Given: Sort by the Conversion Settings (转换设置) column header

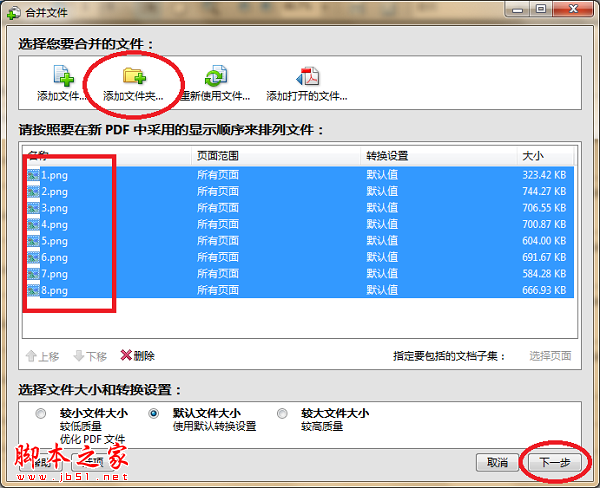Looking at the screenshot, I should click(439, 156).
